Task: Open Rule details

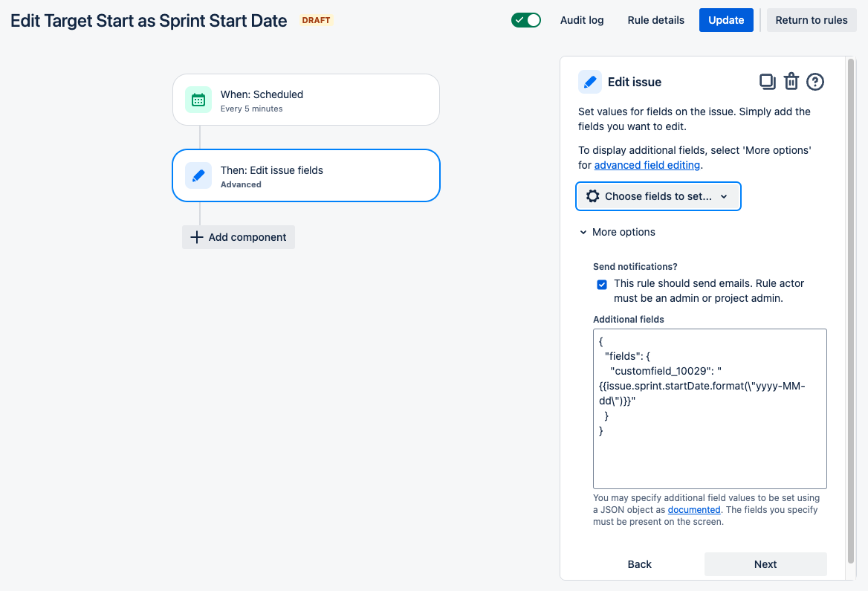Action: pos(656,20)
